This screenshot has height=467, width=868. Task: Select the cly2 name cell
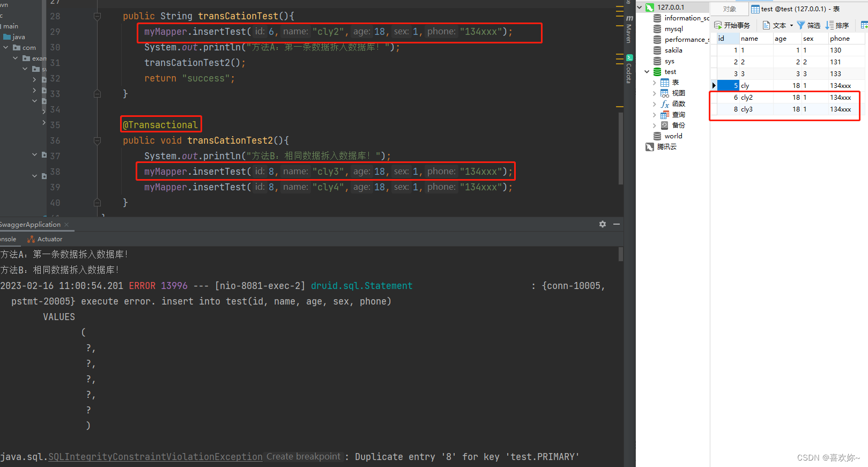click(756, 98)
